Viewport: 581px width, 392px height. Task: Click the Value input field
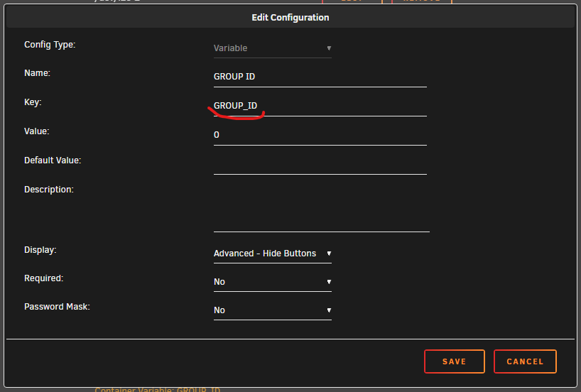pos(320,135)
